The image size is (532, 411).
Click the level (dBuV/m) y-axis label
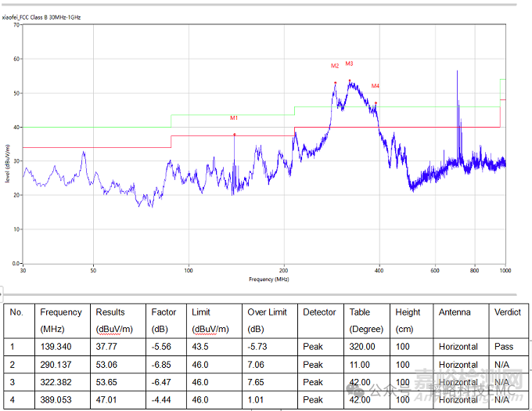tap(8, 164)
